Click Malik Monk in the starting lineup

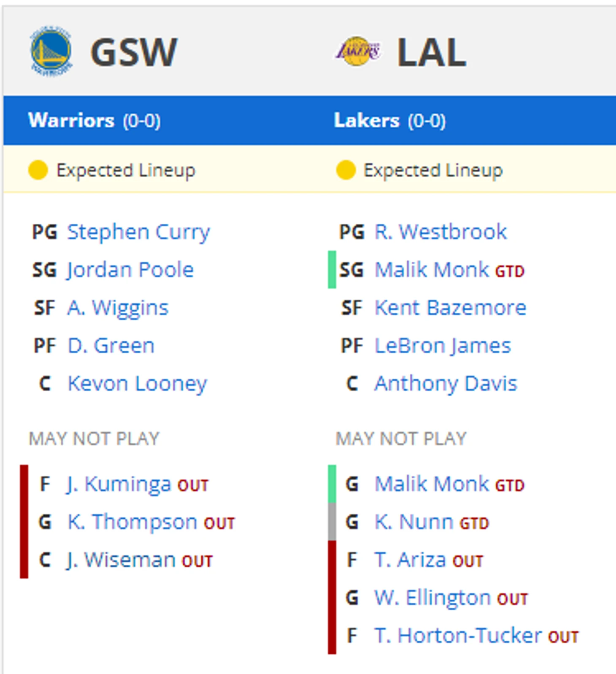(x=432, y=270)
